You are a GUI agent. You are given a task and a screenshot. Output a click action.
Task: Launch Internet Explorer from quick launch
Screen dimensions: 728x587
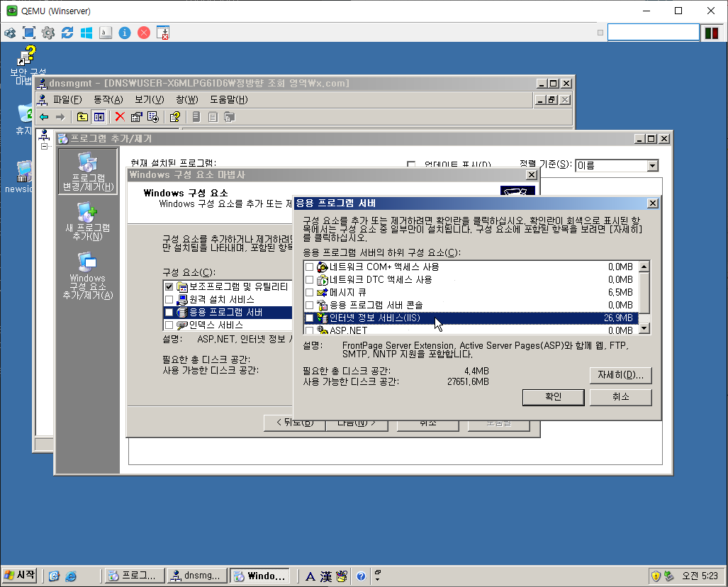(x=71, y=576)
